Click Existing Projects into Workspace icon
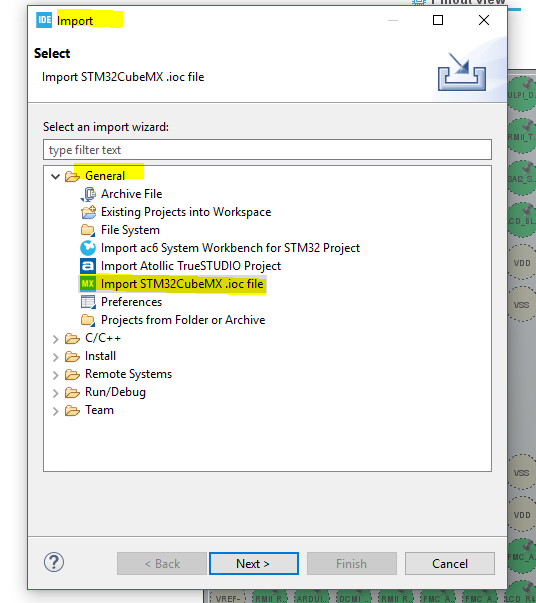Screen dimensions: 536x603 (88, 212)
